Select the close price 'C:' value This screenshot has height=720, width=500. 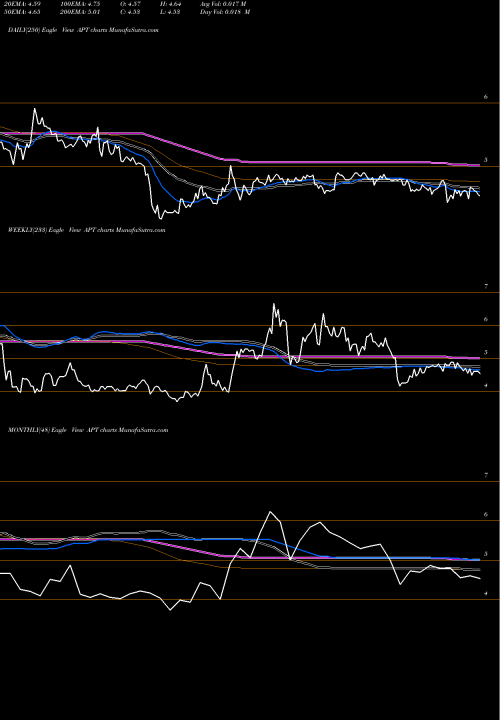[129, 12]
